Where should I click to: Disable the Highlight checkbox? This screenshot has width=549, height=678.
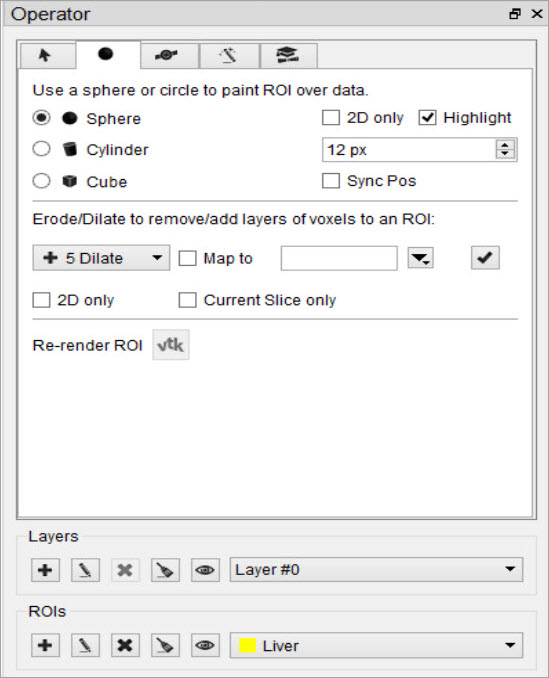(x=427, y=118)
